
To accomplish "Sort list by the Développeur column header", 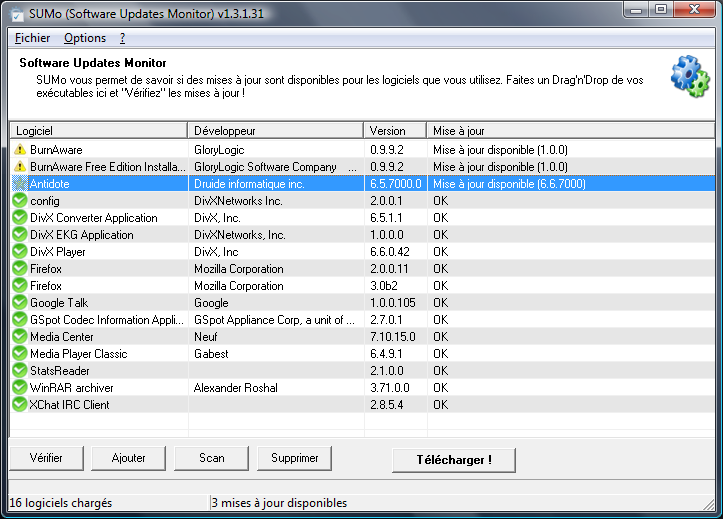I will coord(276,131).
